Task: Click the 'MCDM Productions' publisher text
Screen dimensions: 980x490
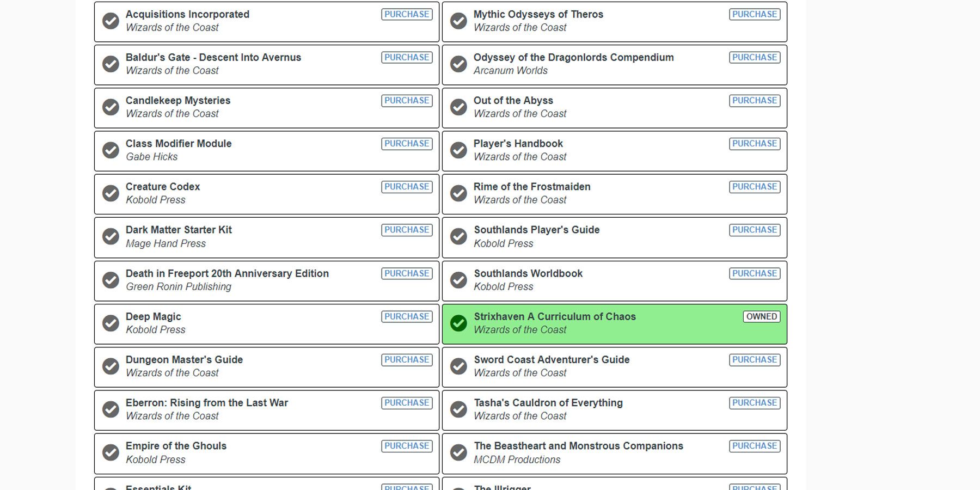Action: [x=517, y=460]
